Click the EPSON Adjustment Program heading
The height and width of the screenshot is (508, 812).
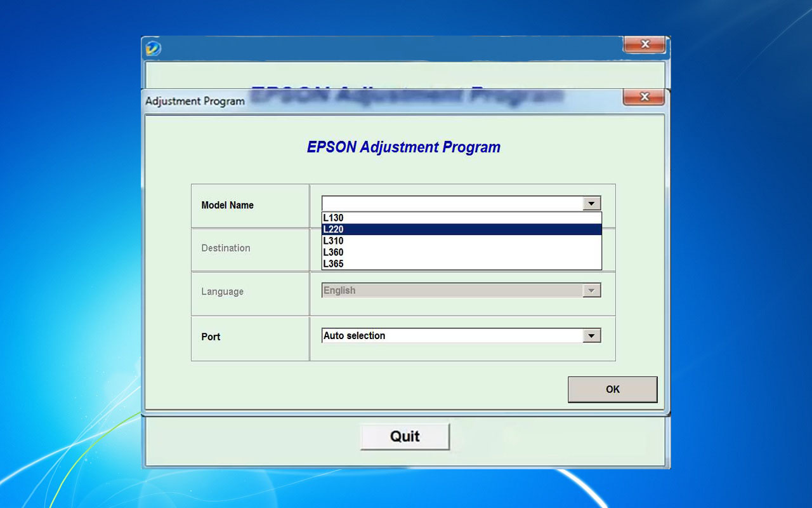click(x=403, y=147)
